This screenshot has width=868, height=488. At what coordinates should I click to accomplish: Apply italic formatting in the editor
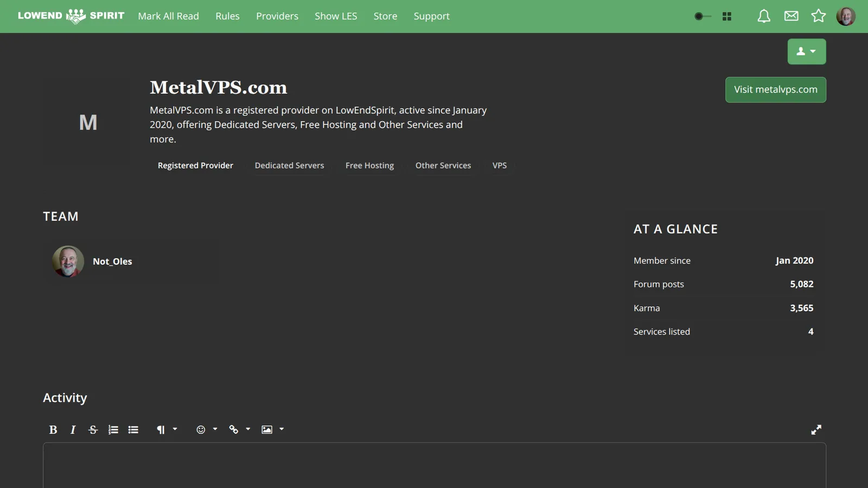tap(73, 429)
